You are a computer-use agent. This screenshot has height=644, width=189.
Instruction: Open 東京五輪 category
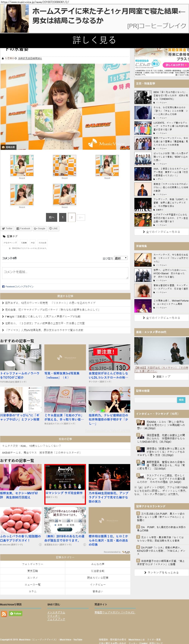point(33,571)
